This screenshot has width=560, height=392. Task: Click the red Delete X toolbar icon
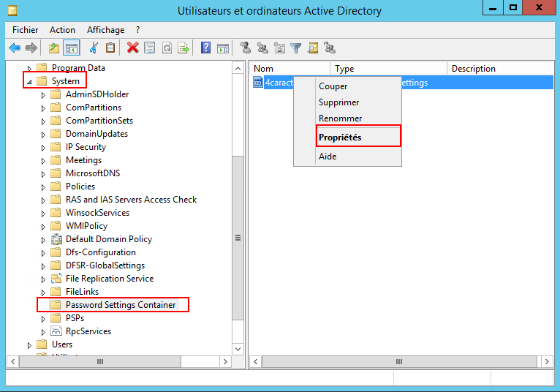pyautogui.click(x=132, y=48)
